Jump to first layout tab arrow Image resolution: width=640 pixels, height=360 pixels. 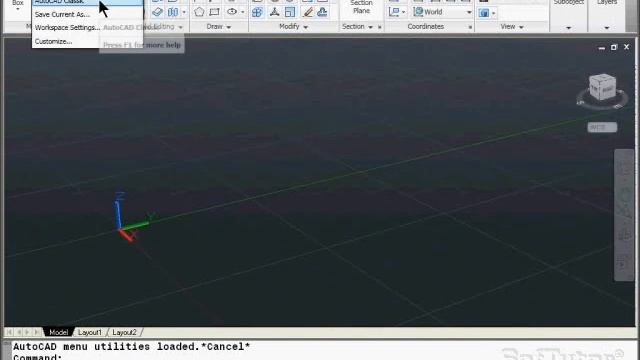point(9,332)
